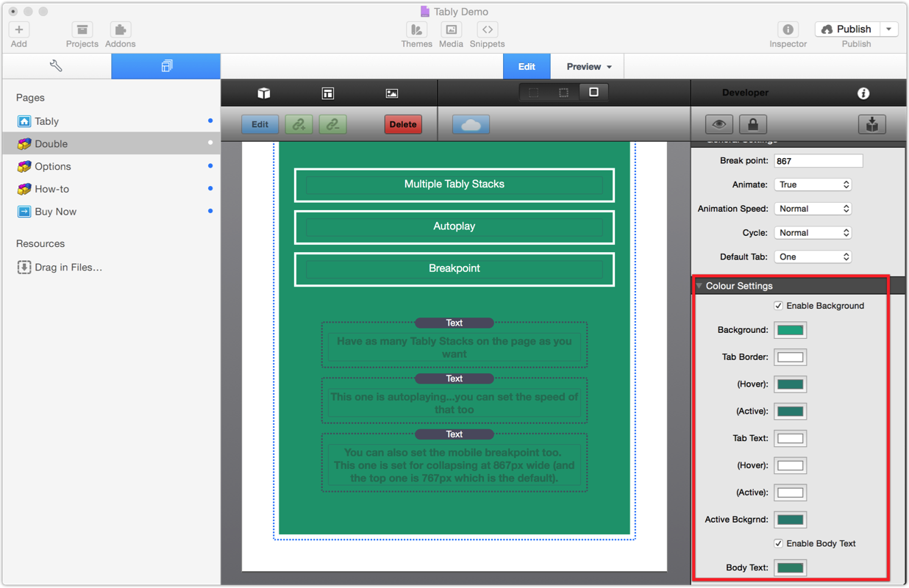Open the Cycle dropdown
This screenshot has width=909, height=588.
point(813,233)
